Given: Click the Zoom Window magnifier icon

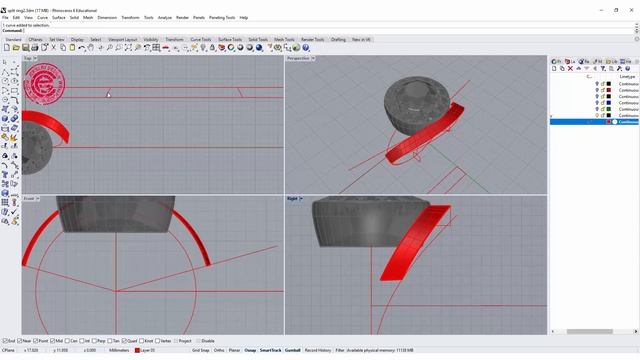Looking at the screenshot, I should point(119,48).
